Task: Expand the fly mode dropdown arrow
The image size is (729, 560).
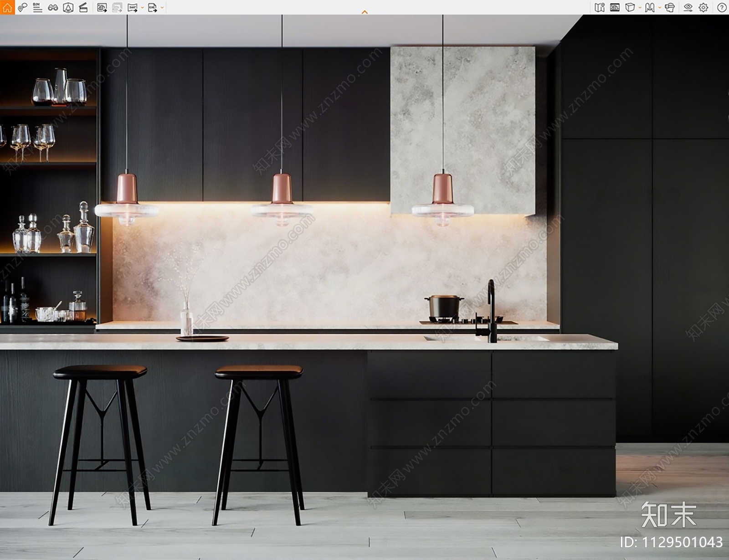Action: [660, 8]
